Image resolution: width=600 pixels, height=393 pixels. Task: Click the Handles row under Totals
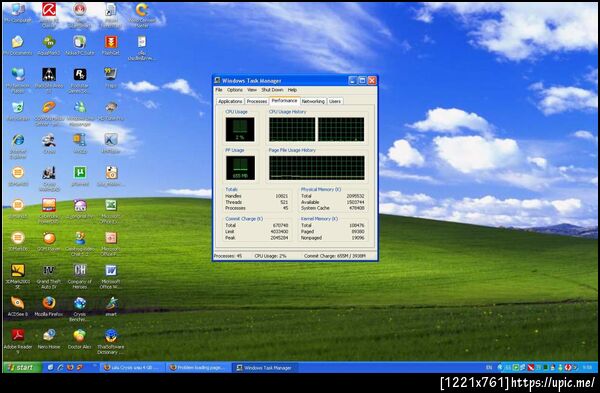pos(256,196)
